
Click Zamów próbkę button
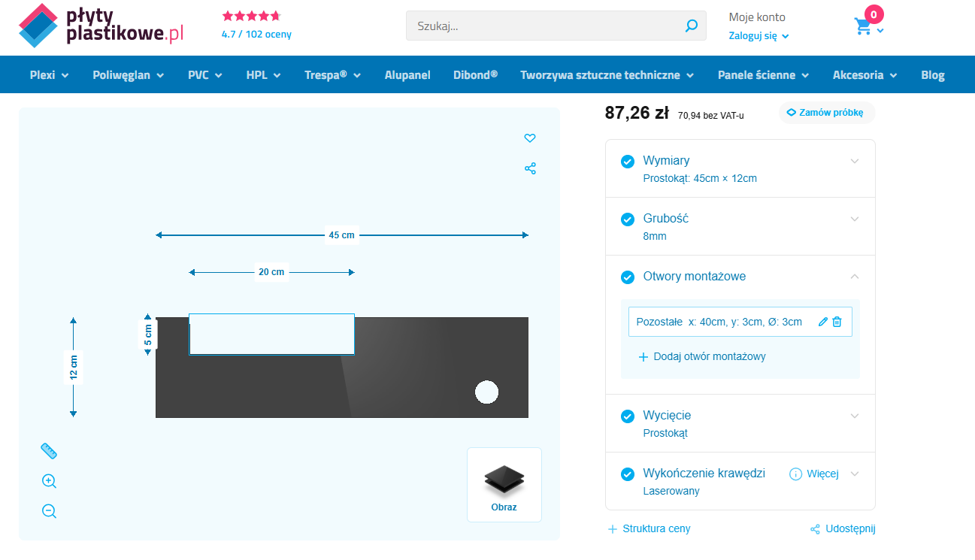(x=826, y=113)
